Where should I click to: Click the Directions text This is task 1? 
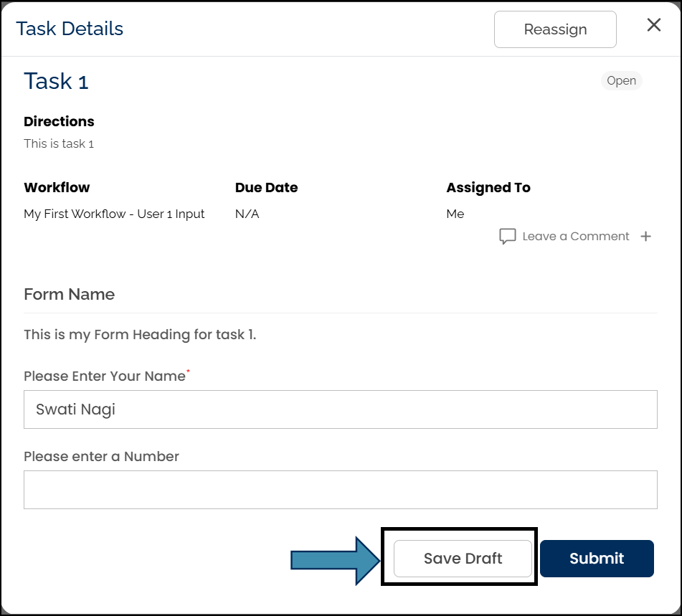pyautogui.click(x=59, y=143)
